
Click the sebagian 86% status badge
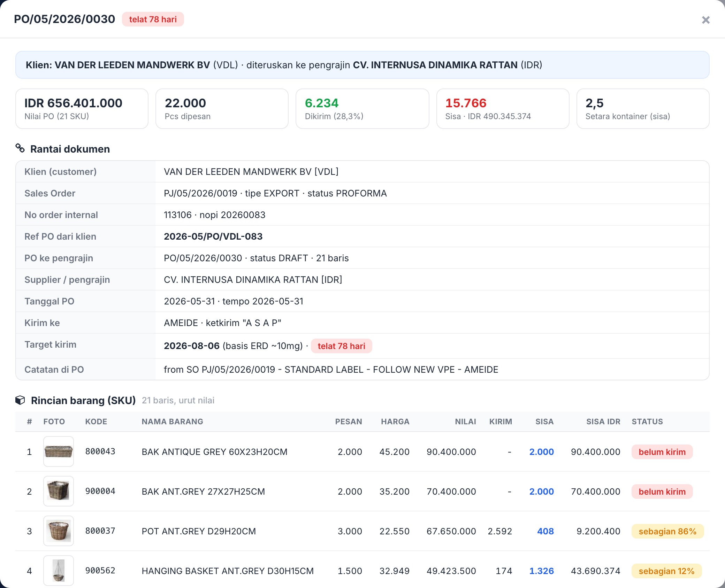667,531
